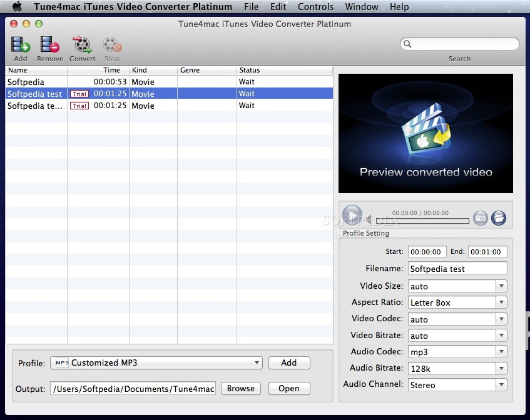Click the Browse button for output path
Image resolution: width=530 pixels, height=420 pixels.
click(x=241, y=388)
